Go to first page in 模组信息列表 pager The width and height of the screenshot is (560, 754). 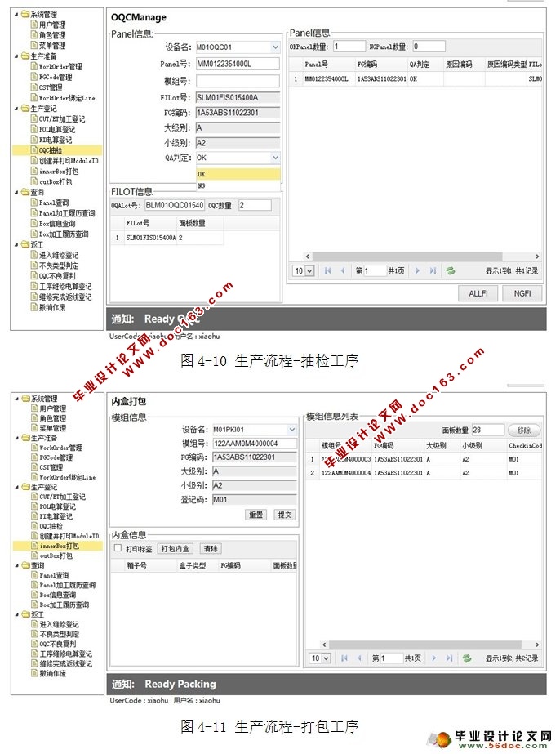[344, 658]
